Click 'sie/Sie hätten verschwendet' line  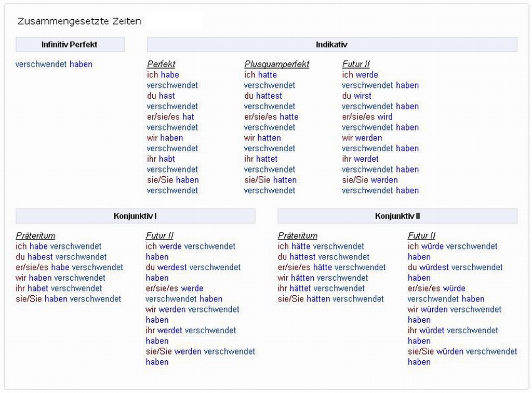(330, 299)
